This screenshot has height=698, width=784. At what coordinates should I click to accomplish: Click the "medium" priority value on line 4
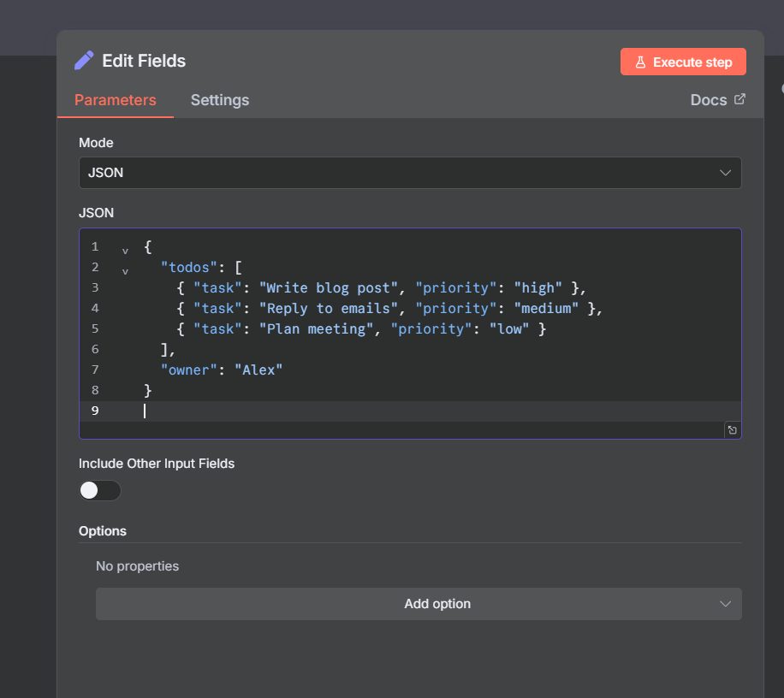click(x=546, y=308)
